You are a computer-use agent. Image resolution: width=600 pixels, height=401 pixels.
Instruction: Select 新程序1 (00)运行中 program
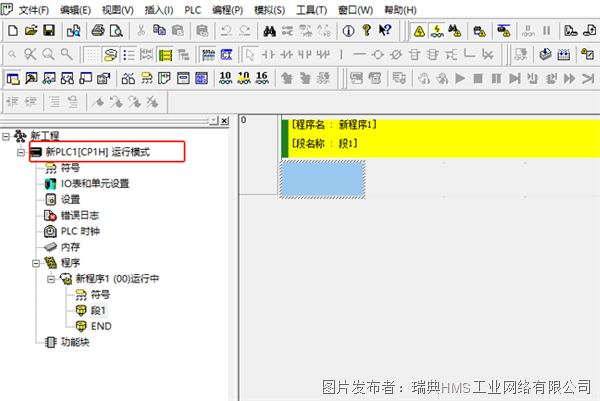coord(117,279)
